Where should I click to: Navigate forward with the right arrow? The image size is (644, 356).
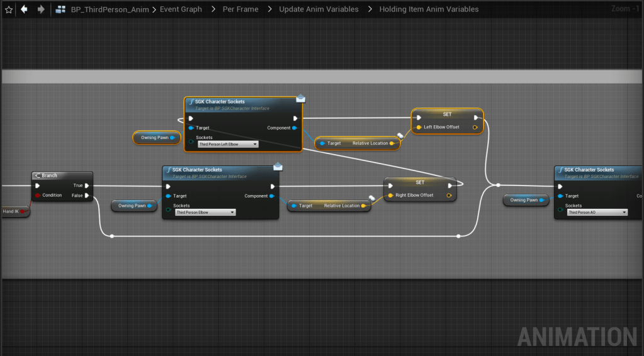pos(41,9)
